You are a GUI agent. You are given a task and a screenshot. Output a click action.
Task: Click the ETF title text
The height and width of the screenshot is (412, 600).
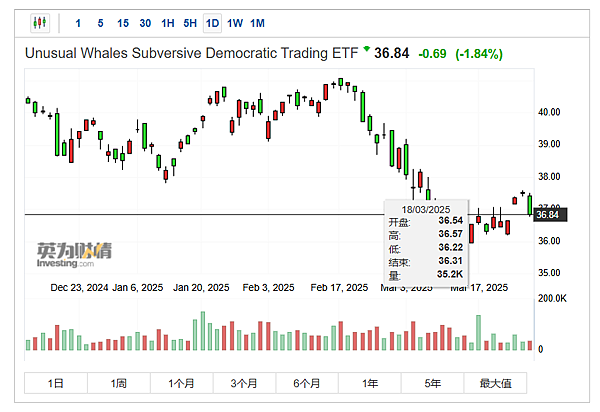(x=191, y=53)
